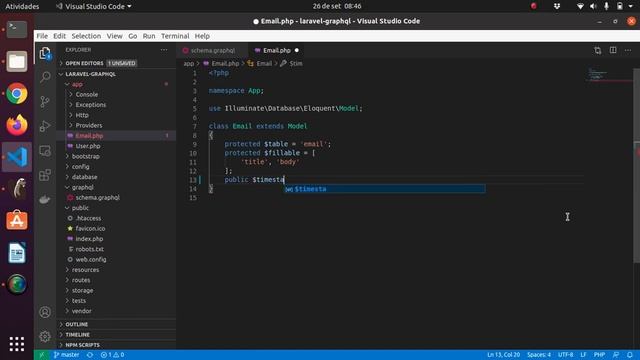The width and height of the screenshot is (640, 360).
Task: Click the master branch button
Action: (x=67, y=355)
